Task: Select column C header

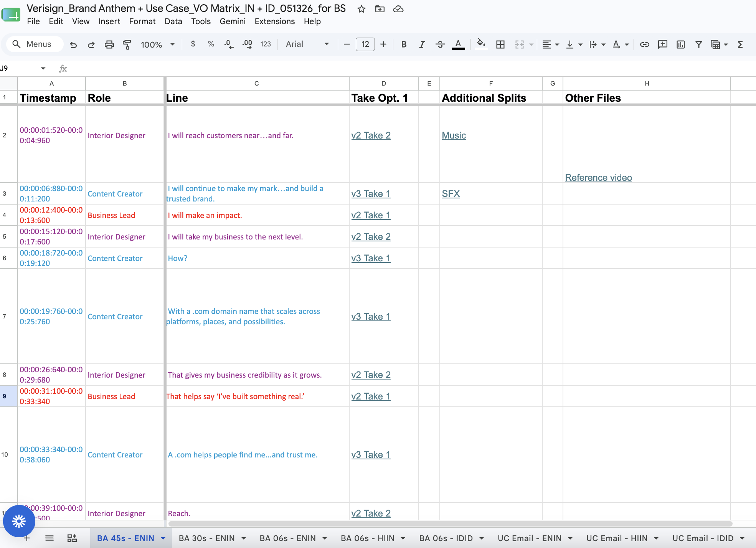Action: (x=257, y=83)
